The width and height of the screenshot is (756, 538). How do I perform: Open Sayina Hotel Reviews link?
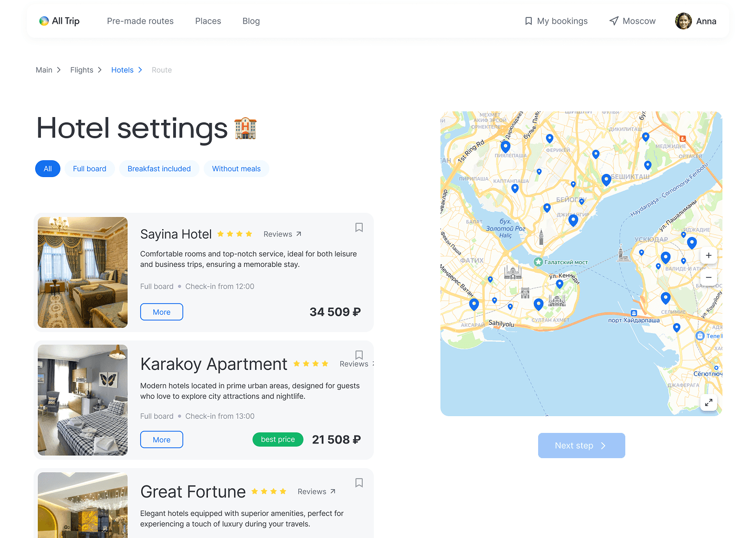click(x=282, y=234)
